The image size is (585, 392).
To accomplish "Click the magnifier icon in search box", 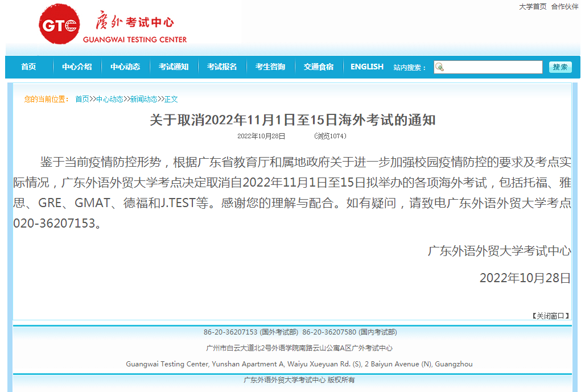I will point(439,67).
